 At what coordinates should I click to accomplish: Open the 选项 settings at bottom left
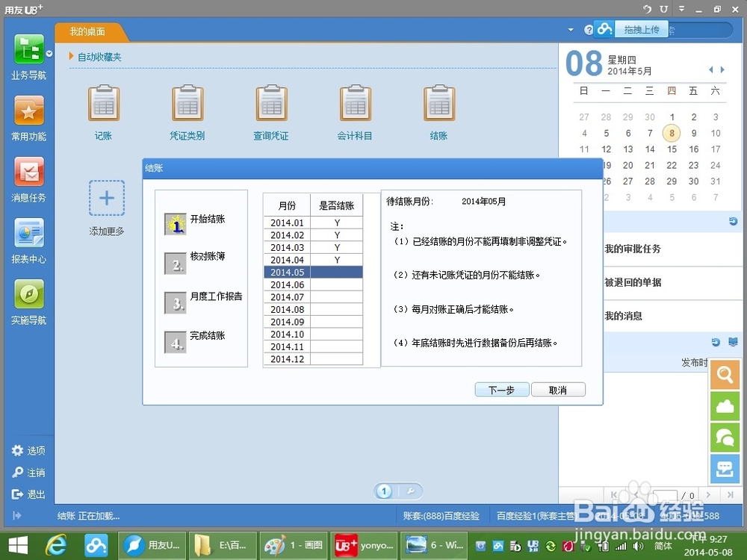tap(28, 450)
